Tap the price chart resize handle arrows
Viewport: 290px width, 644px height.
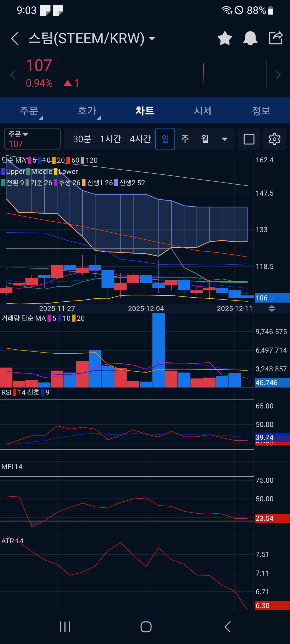[272, 309]
